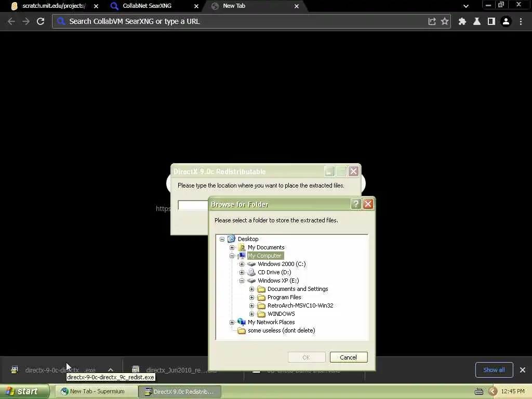Select Program Files folder
532x399 pixels.
click(284, 297)
